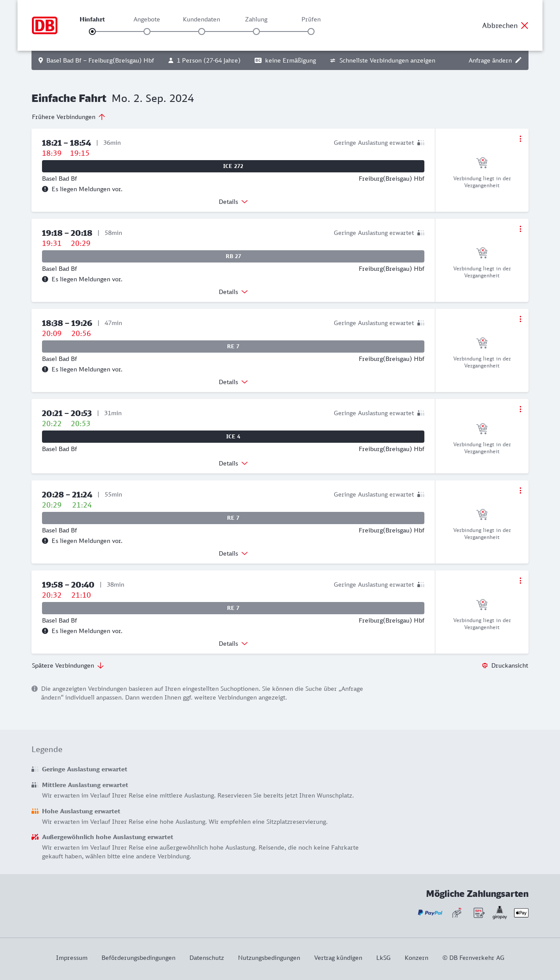Click the Apple Pay payment icon
The width and height of the screenshot is (560, 980).
(x=521, y=913)
